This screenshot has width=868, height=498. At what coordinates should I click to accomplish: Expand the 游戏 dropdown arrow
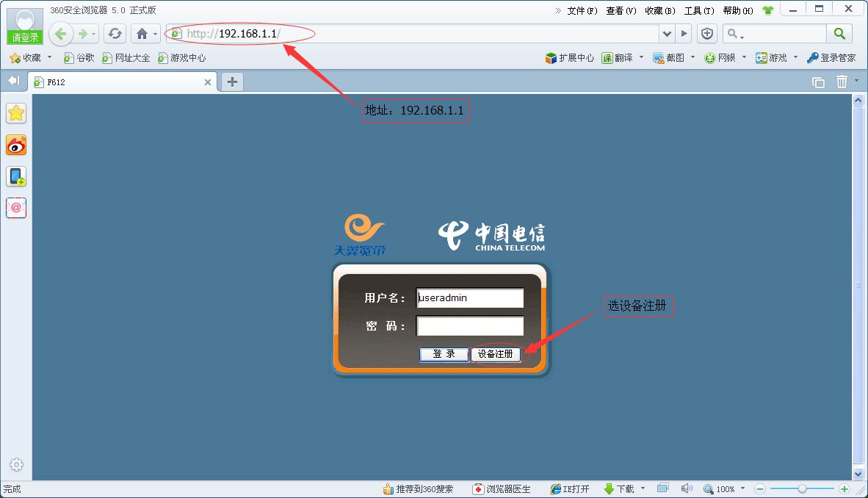[795, 57]
